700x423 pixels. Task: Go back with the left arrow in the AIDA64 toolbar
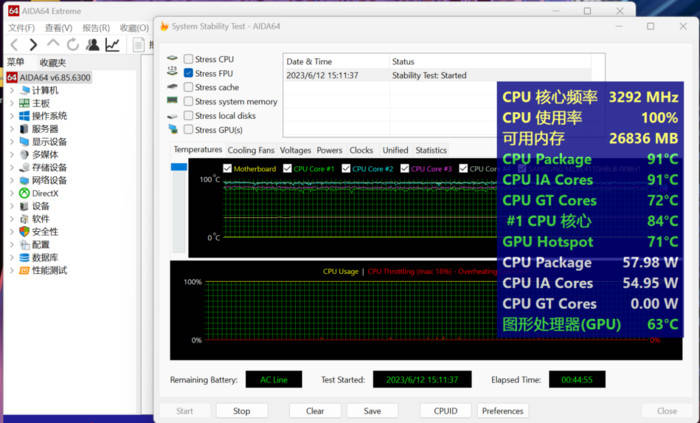pyautogui.click(x=14, y=45)
